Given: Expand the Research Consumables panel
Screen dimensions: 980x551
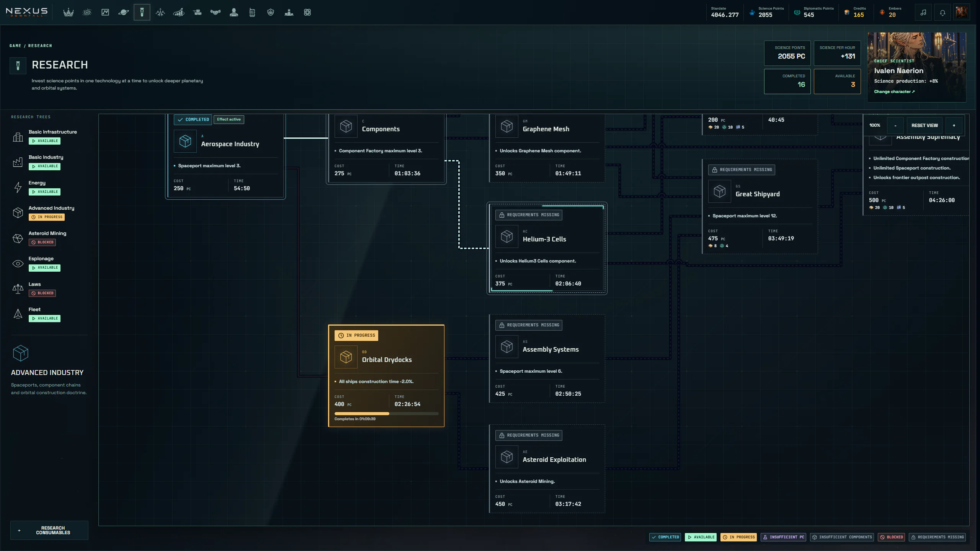Looking at the screenshot, I should (49, 530).
